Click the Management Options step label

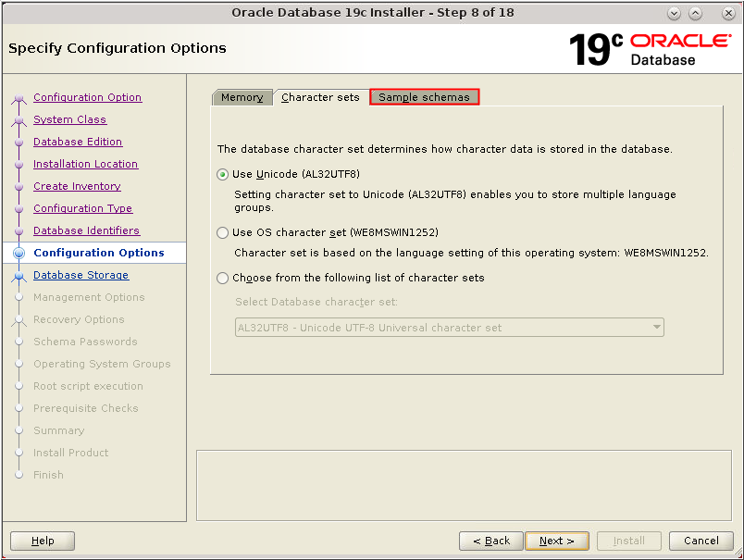(89, 297)
